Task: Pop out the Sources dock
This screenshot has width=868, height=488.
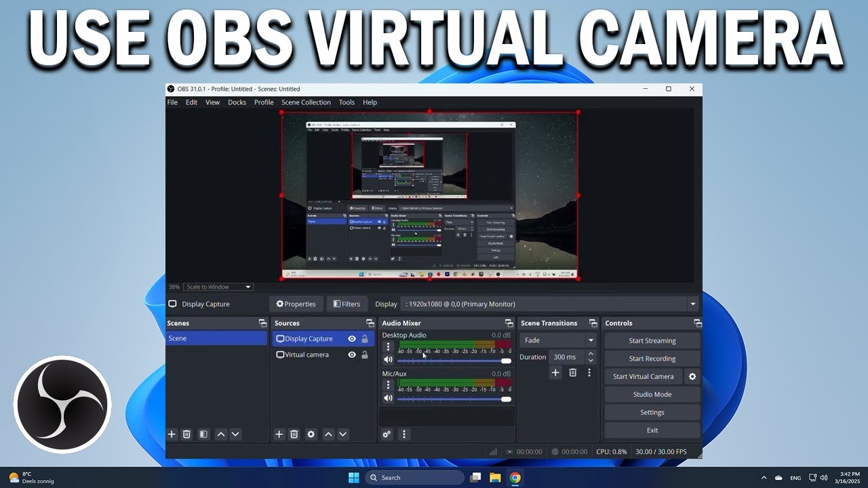Action: [x=370, y=323]
